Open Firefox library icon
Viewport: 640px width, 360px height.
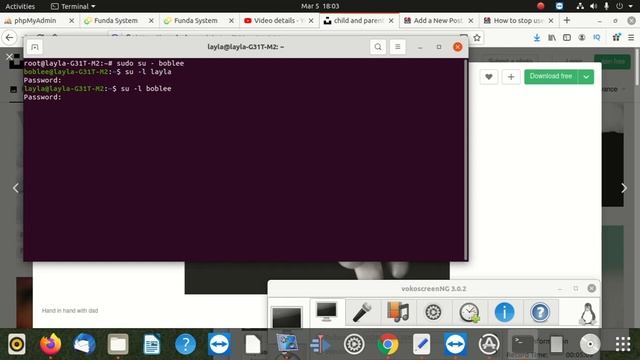(552, 38)
